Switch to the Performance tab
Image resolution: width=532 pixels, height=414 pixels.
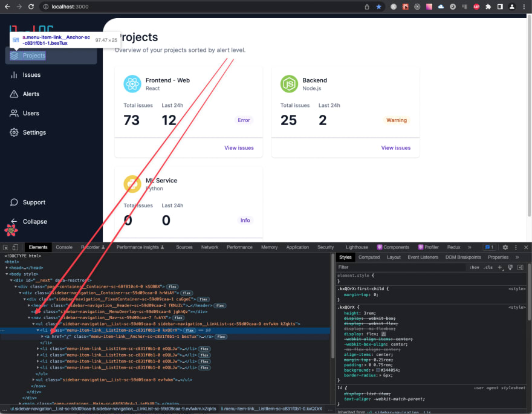pos(239,248)
